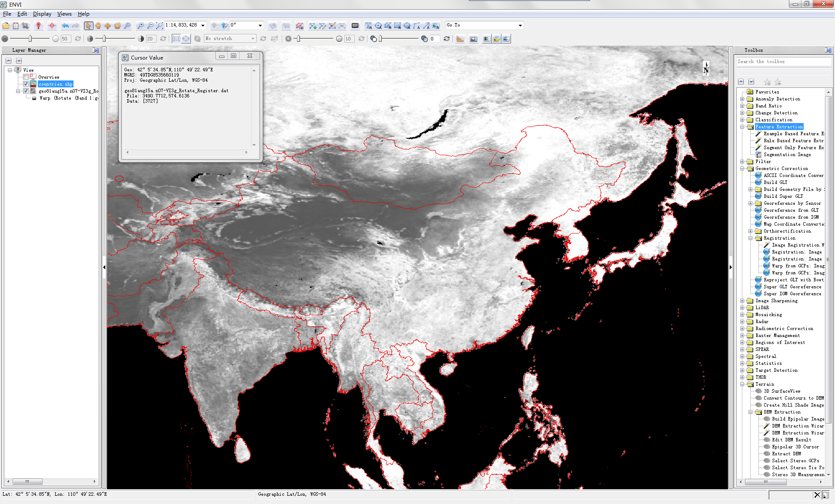Select the Text annotation tool
Viewport: 835px width, 504px height.
coord(368,26)
